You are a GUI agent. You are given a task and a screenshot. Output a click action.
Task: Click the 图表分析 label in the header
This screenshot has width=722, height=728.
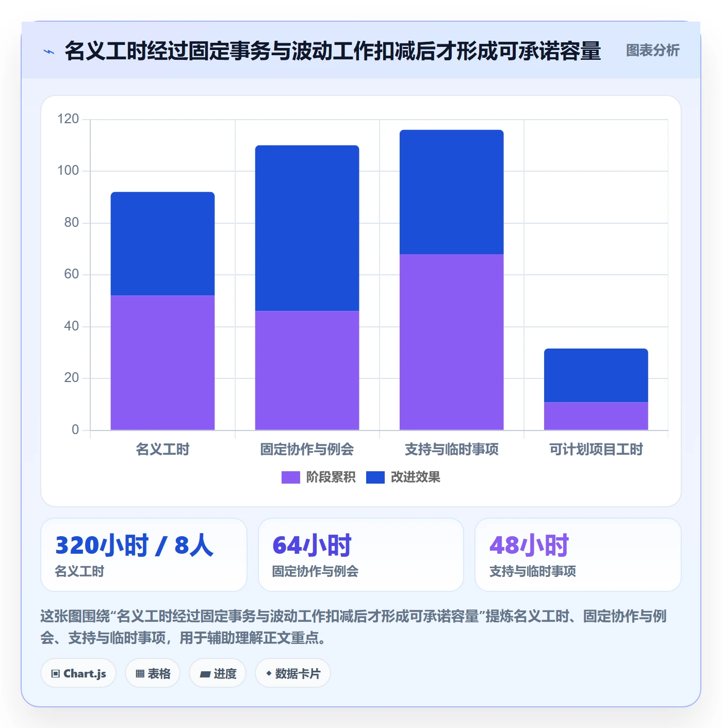coord(652,51)
